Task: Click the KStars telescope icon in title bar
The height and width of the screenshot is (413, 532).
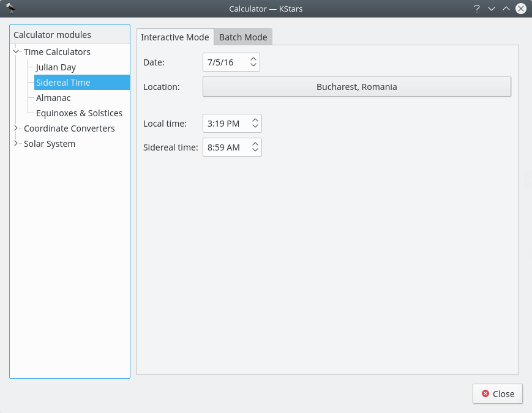Action: coord(10,9)
